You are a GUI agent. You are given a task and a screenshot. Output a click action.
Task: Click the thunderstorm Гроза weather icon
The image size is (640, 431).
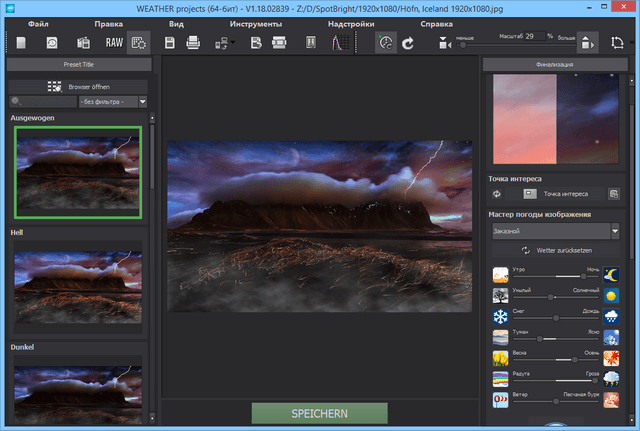(x=611, y=381)
